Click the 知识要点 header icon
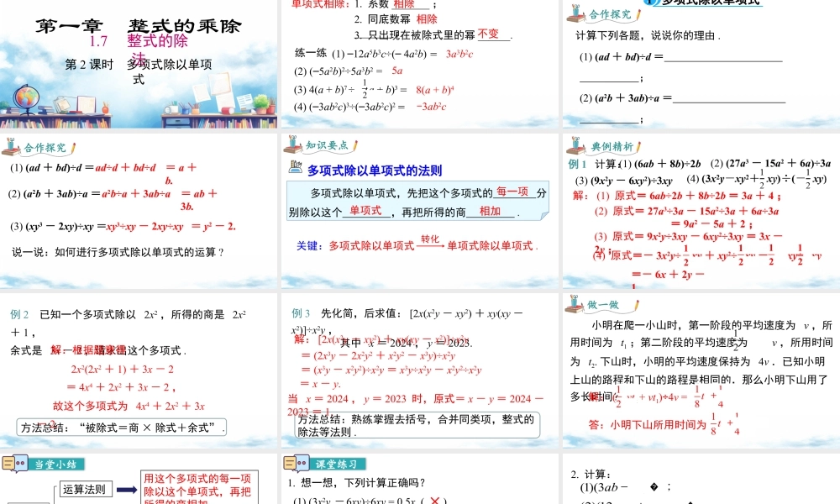This screenshot has width=840, height=504. point(293,146)
